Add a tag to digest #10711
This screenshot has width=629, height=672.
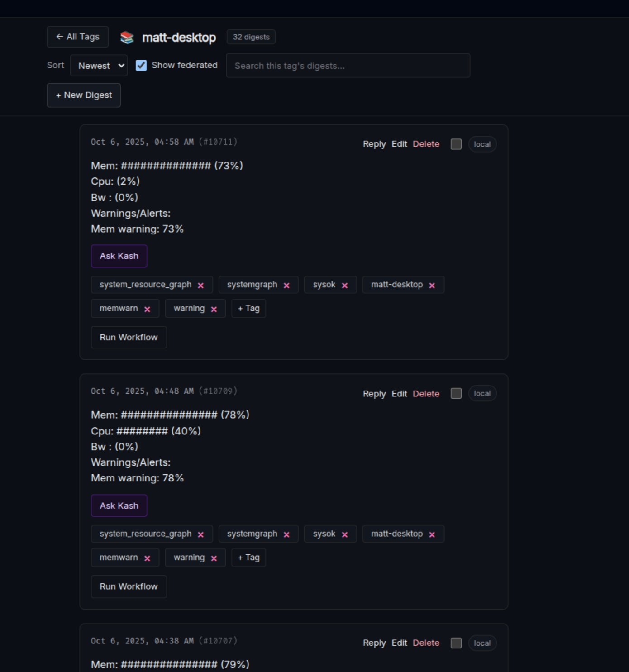pos(248,309)
